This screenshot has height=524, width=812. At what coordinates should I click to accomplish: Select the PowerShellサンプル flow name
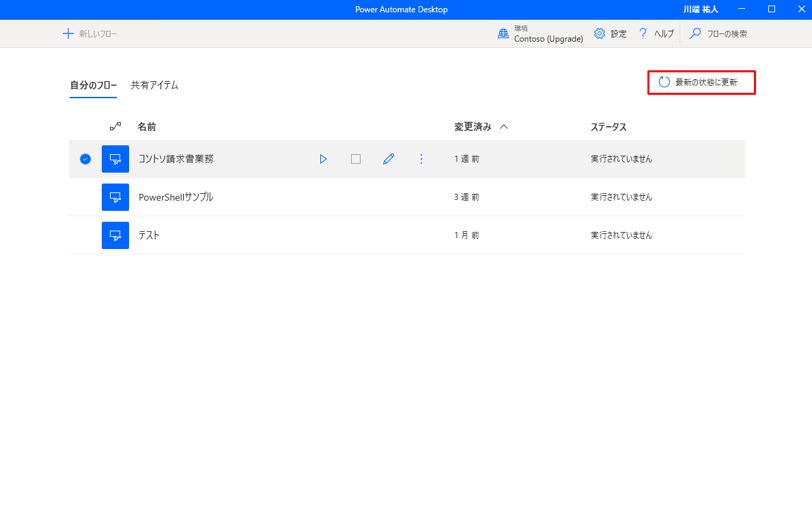pos(176,197)
